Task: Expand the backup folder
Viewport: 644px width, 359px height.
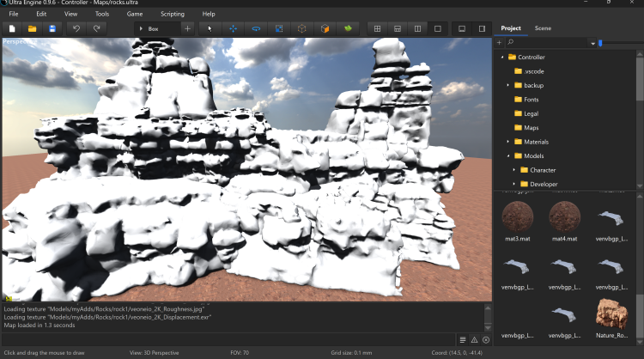Action: [507, 86]
